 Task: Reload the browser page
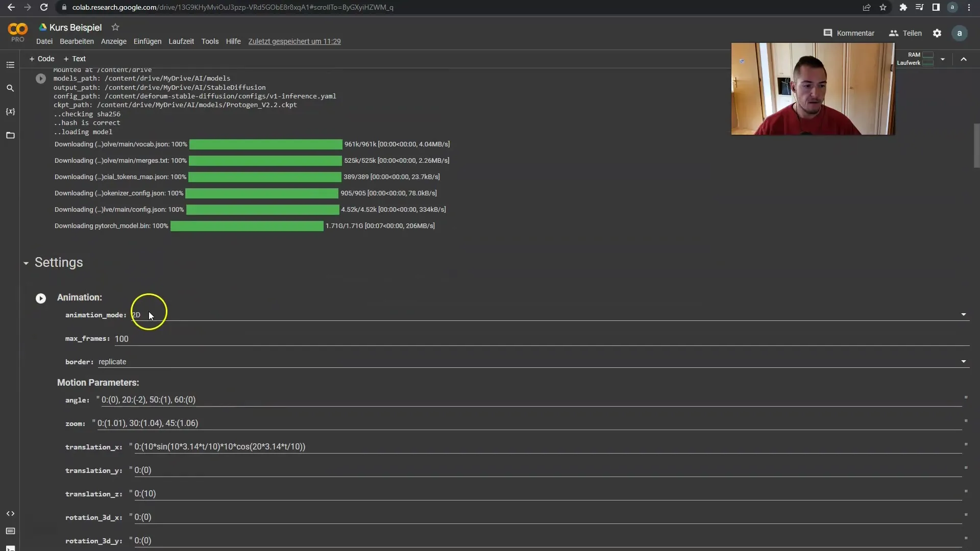[44, 7]
